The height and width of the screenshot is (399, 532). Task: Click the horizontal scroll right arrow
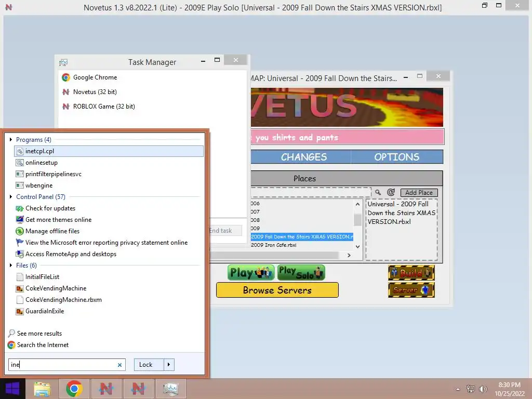tap(349, 256)
